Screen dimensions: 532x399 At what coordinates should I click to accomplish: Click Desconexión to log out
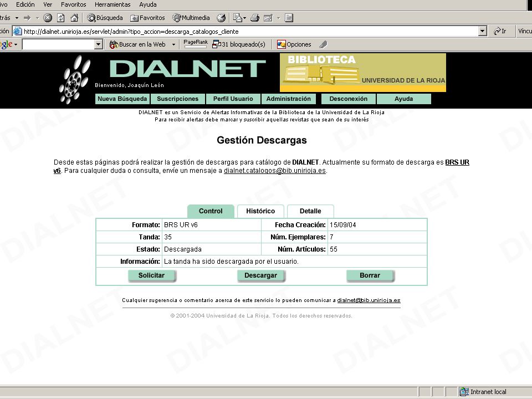coord(349,99)
